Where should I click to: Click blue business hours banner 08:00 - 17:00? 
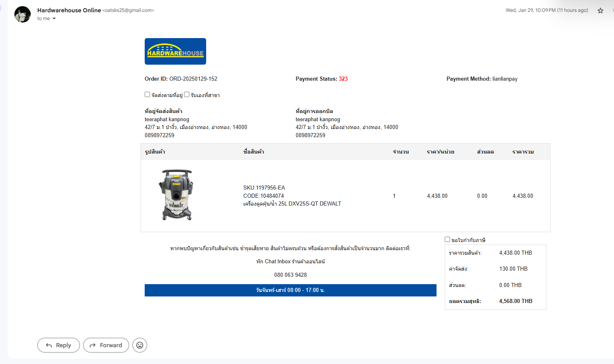pos(291,290)
